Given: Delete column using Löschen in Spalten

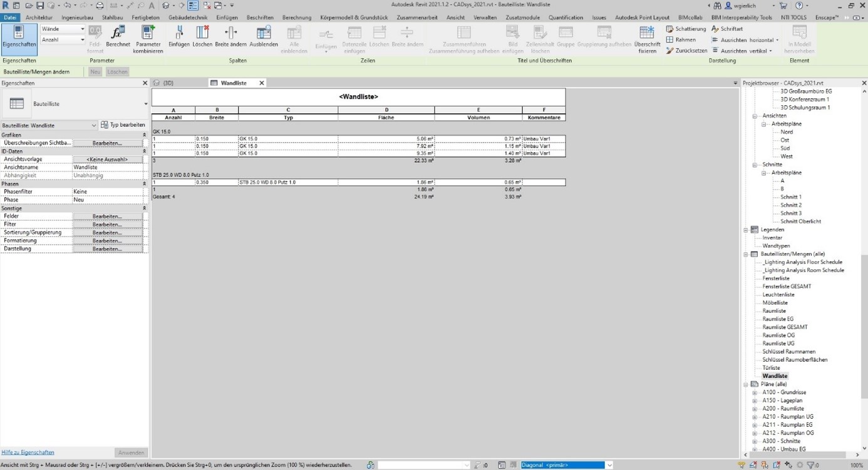Looking at the screenshot, I should 202,34.
